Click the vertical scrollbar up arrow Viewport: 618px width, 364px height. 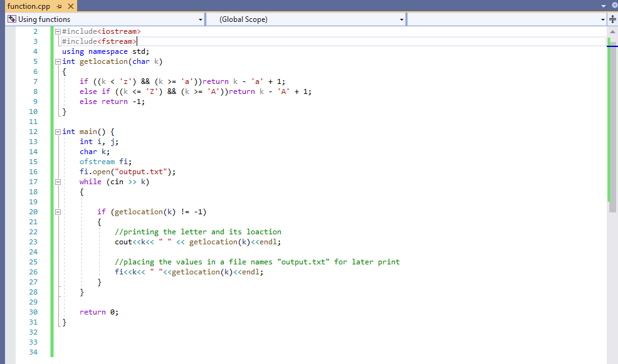coord(612,31)
